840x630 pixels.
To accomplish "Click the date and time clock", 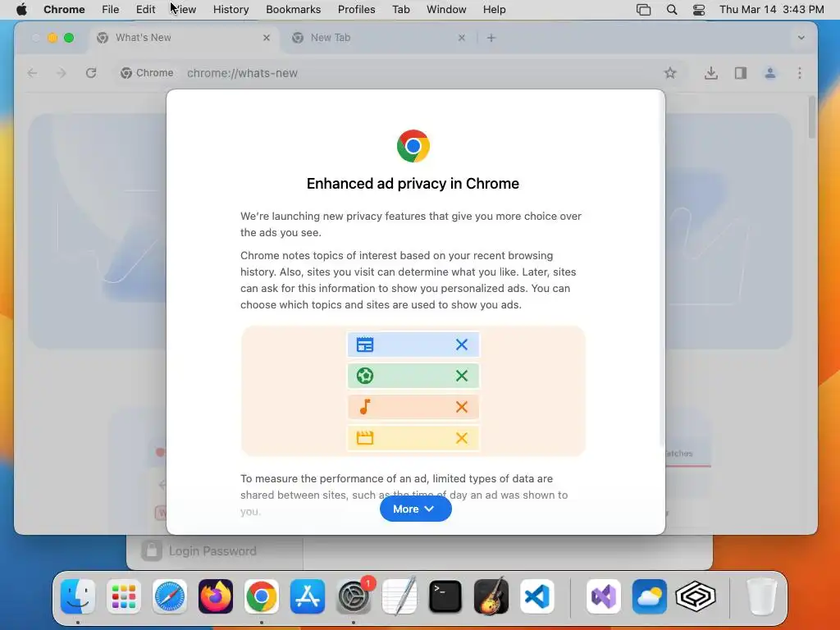I will tap(771, 10).
